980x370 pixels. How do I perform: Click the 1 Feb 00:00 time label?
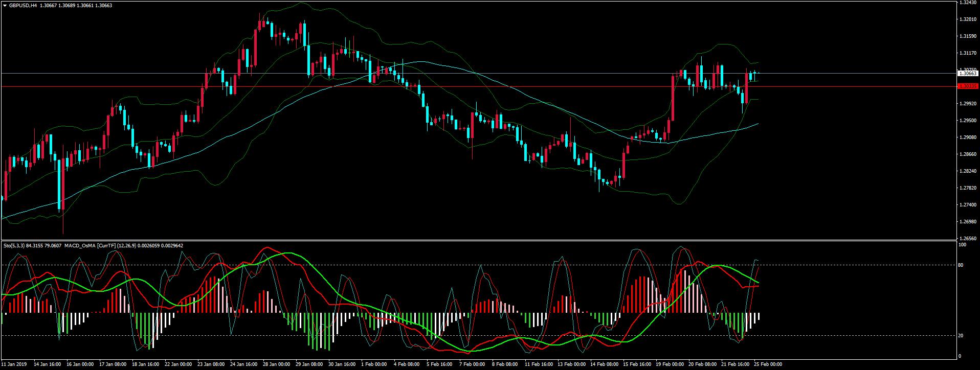(x=374, y=364)
